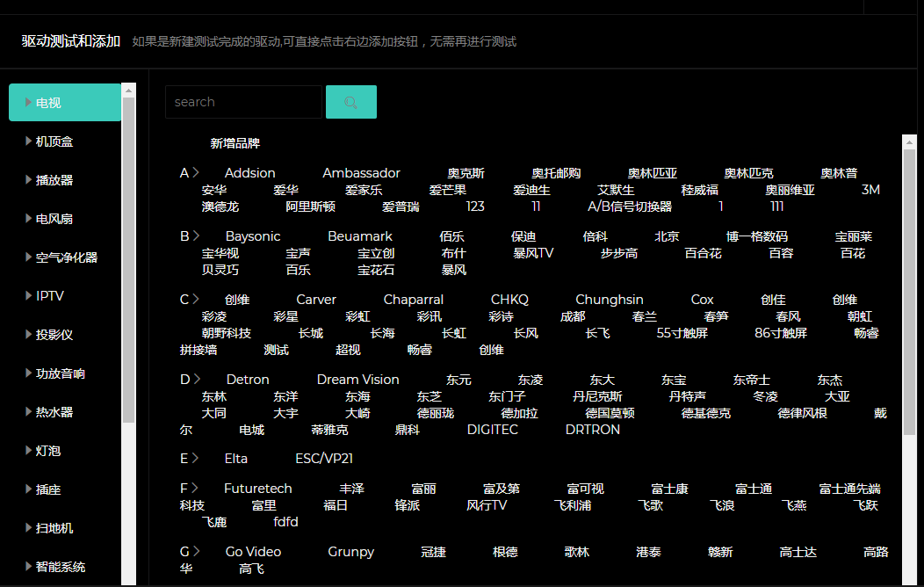This screenshot has width=924, height=587.
Task: Expand the 功放音响 arrow
Action: click(x=28, y=373)
